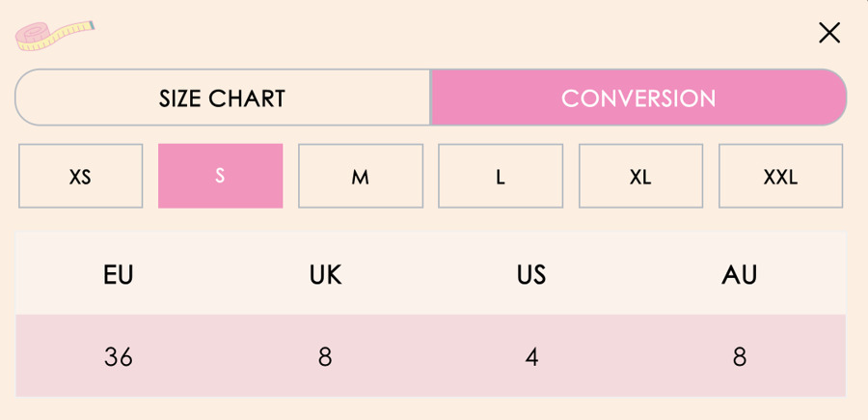
Task: Select the Conversion tab
Action: [x=638, y=98]
